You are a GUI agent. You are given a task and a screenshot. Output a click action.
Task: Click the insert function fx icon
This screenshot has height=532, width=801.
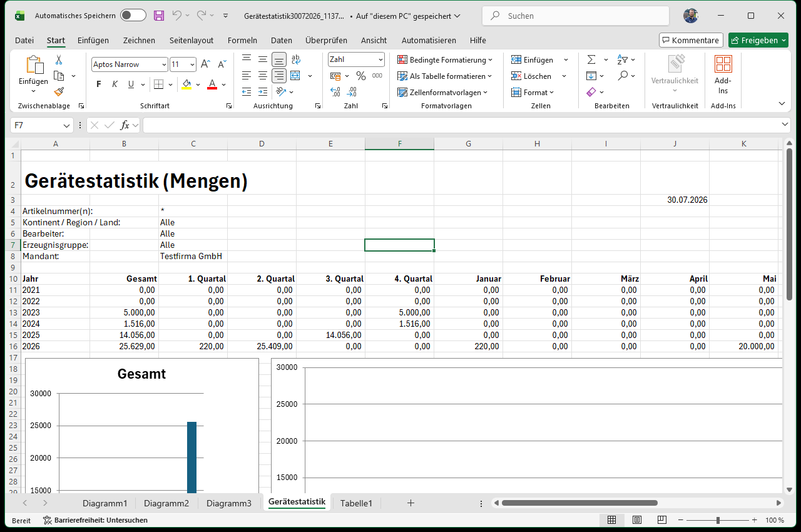tap(125, 125)
